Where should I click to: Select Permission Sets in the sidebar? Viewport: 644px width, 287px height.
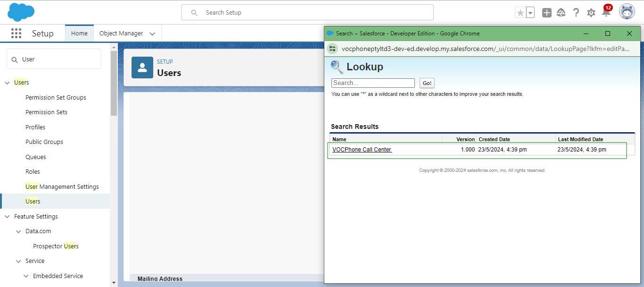(46, 112)
